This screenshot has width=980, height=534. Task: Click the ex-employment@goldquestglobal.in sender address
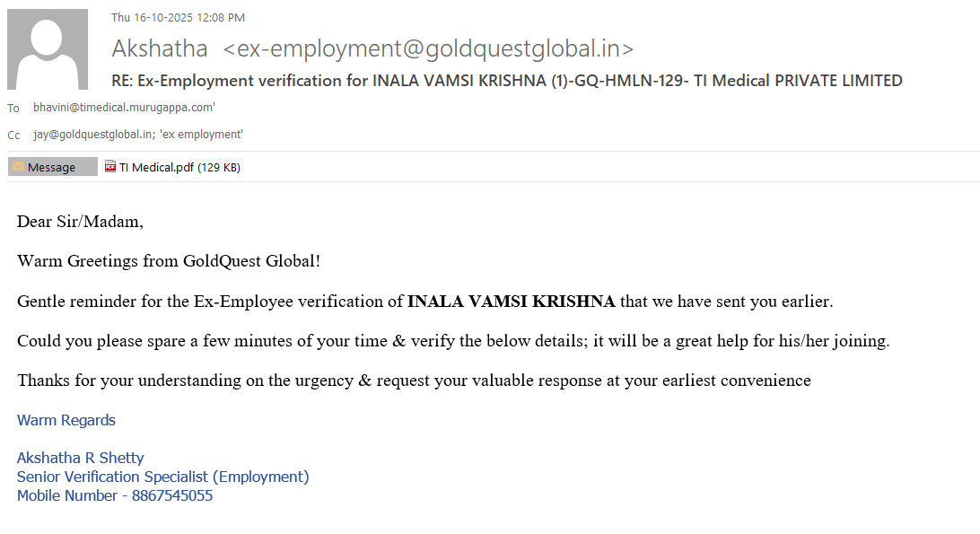click(428, 48)
